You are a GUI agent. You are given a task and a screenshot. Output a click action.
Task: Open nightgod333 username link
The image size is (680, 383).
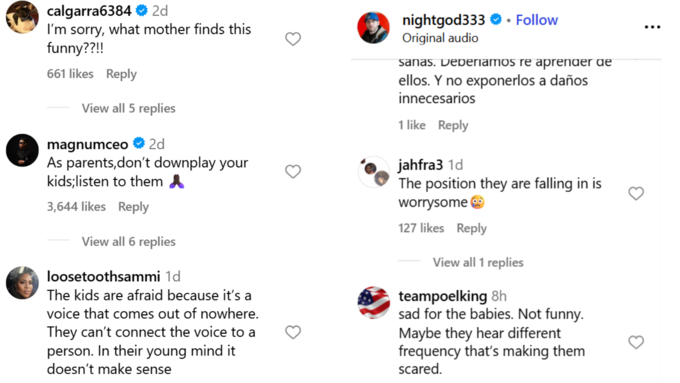click(444, 20)
